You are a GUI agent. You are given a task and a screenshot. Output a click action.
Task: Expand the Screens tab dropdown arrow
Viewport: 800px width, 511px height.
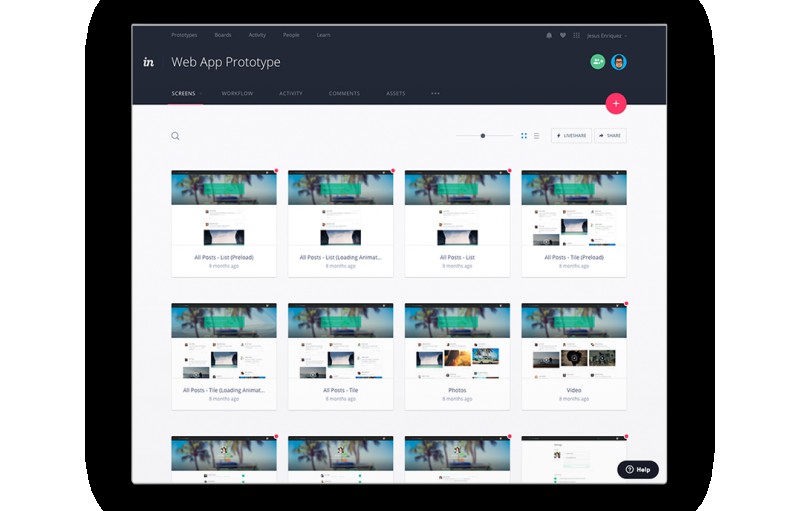(200, 93)
